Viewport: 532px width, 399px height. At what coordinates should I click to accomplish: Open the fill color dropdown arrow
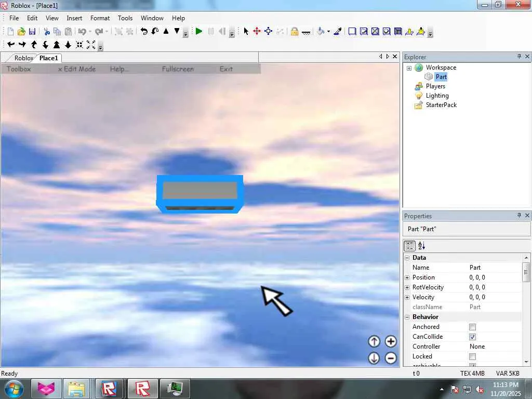pos(328,32)
